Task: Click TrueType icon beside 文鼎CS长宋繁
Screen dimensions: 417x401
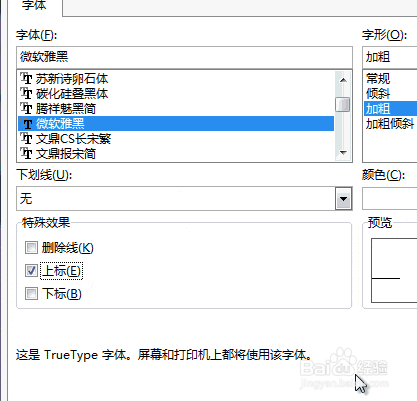Action: coord(26,139)
